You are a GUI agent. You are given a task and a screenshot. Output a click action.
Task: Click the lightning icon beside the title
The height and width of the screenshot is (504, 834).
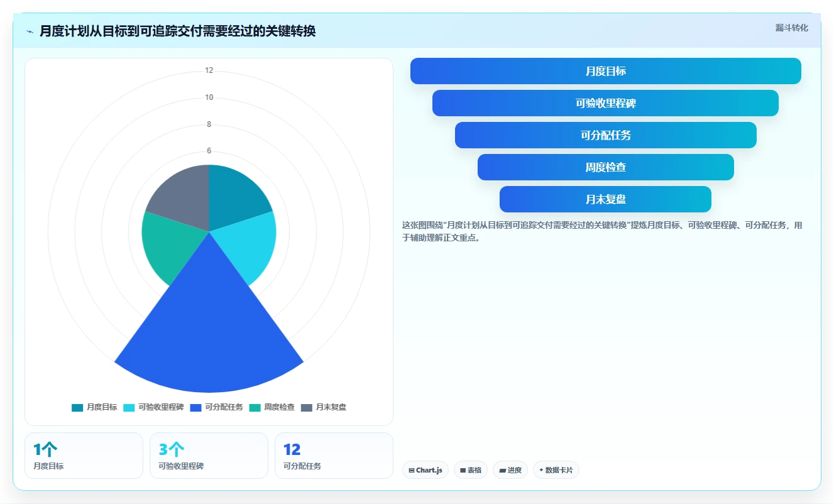coord(30,31)
